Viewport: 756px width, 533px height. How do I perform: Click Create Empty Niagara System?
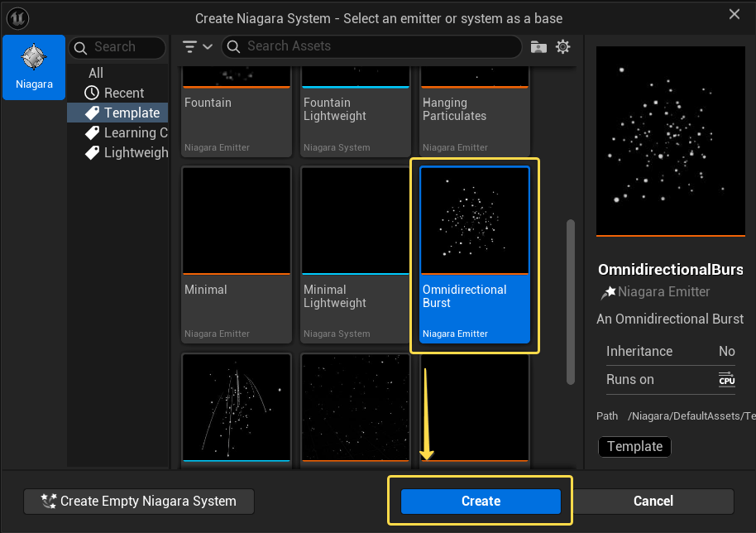(x=139, y=502)
